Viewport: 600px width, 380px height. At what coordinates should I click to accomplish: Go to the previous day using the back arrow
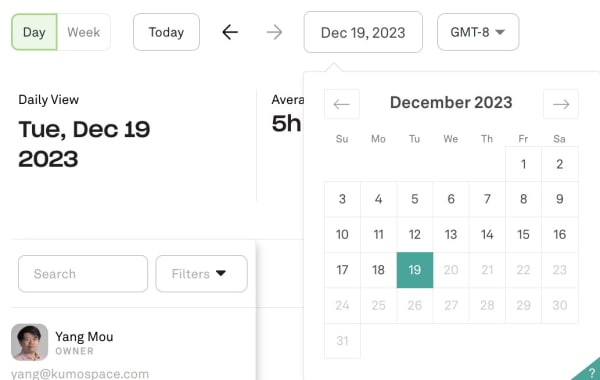(230, 32)
